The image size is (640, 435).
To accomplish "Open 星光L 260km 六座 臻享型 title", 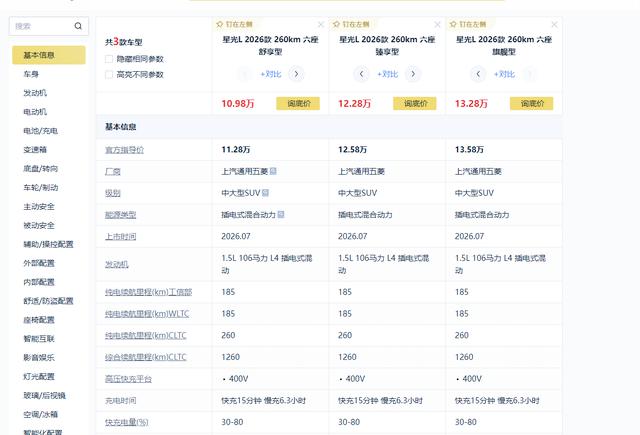I will [387, 45].
